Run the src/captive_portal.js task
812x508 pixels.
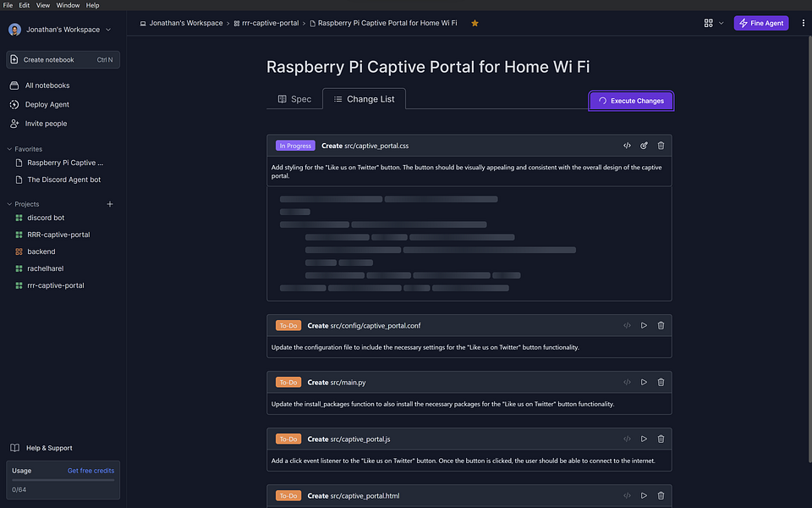point(644,439)
